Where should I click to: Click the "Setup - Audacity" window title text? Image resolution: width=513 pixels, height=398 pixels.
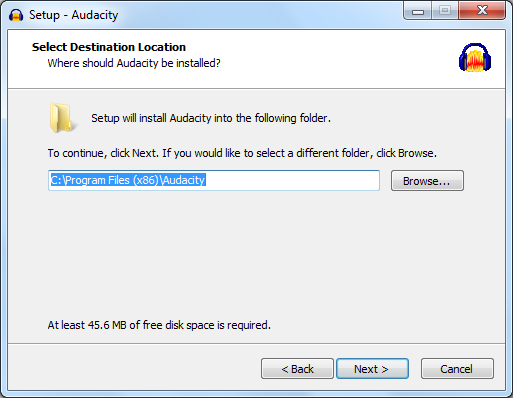click(74, 15)
